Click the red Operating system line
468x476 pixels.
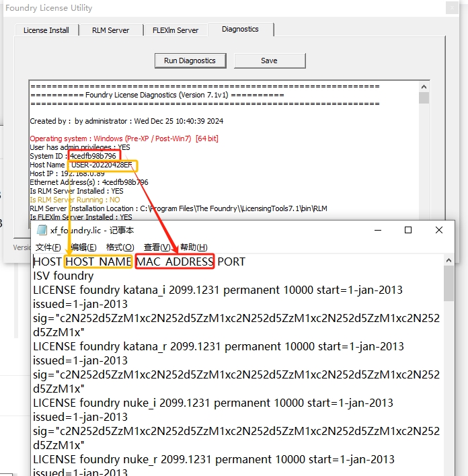point(124,138)
